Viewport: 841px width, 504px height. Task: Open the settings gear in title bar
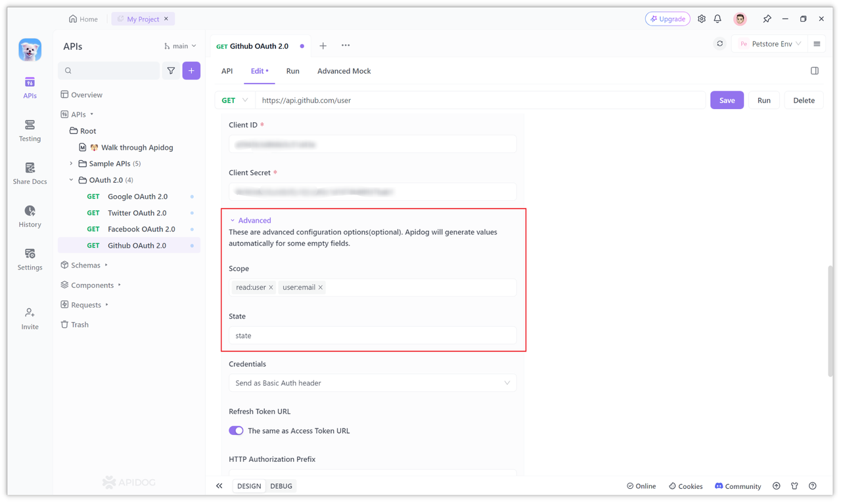tap(701, 19)
